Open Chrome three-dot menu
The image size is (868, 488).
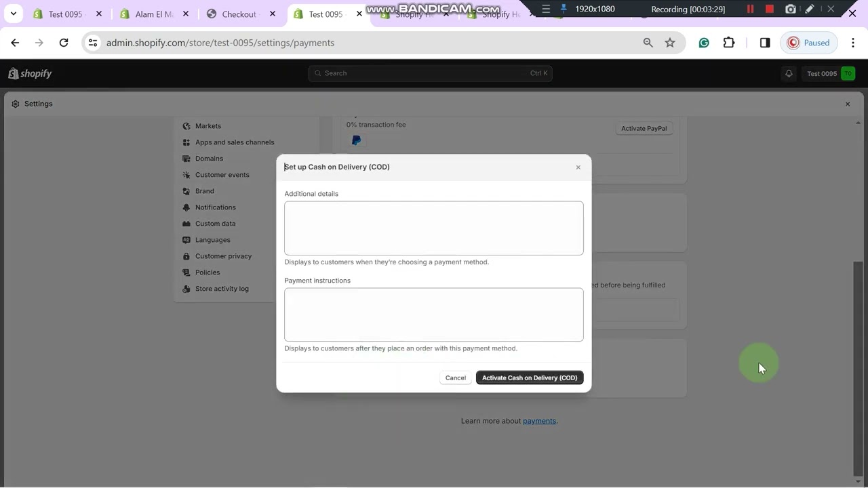(853, 43)
